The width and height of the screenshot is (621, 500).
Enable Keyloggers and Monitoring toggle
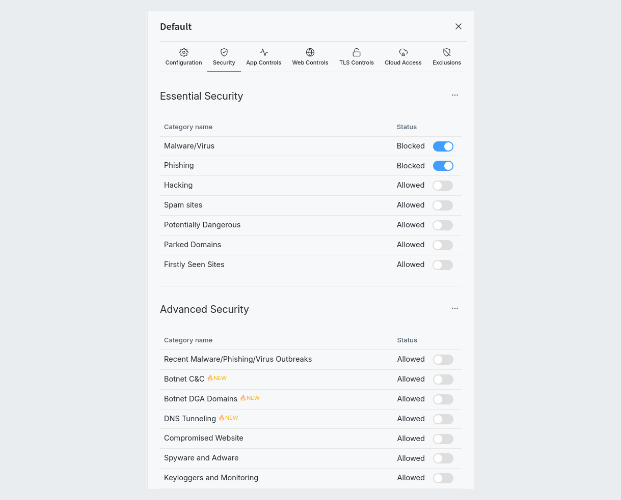(x=443, y=478)
